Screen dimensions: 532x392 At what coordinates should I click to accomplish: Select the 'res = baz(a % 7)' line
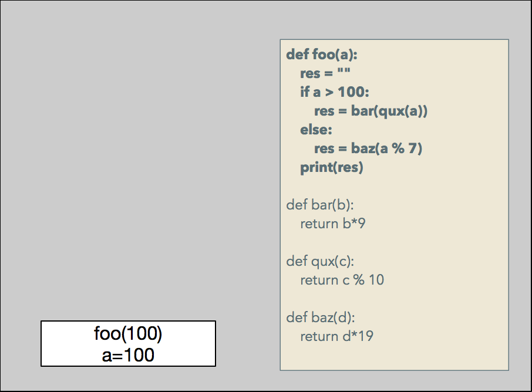[x=368, y=148]
